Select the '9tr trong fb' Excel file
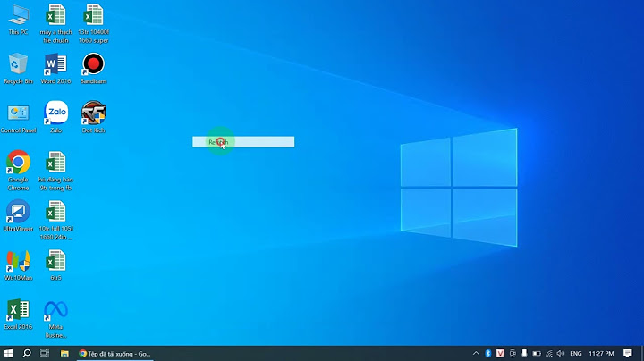The height and width of the screenshot is (361, 644). [55, 171]
